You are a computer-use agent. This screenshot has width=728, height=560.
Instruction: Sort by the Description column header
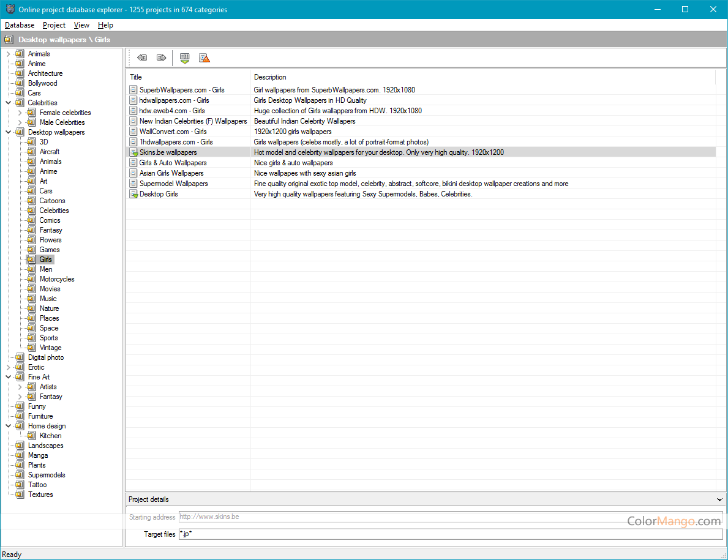[483, 77]
